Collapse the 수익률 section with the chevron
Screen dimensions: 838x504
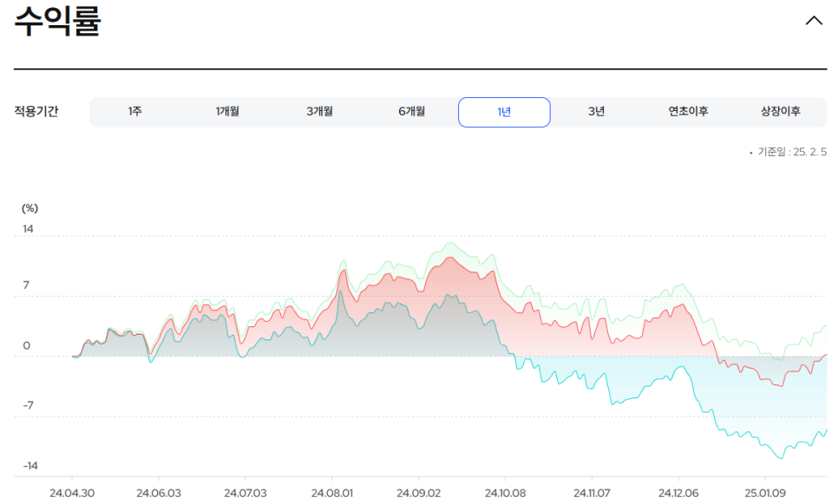[814, 21]
